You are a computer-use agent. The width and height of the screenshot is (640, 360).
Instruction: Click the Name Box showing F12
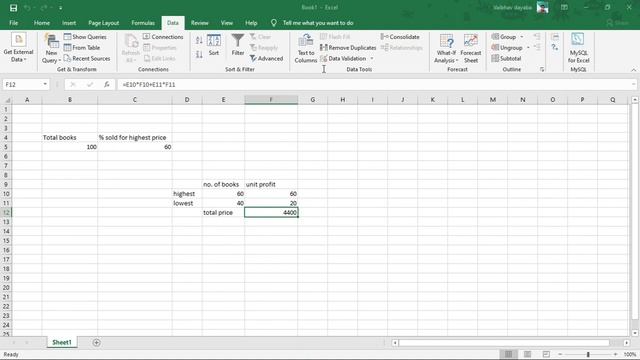(x=21, y=84)
